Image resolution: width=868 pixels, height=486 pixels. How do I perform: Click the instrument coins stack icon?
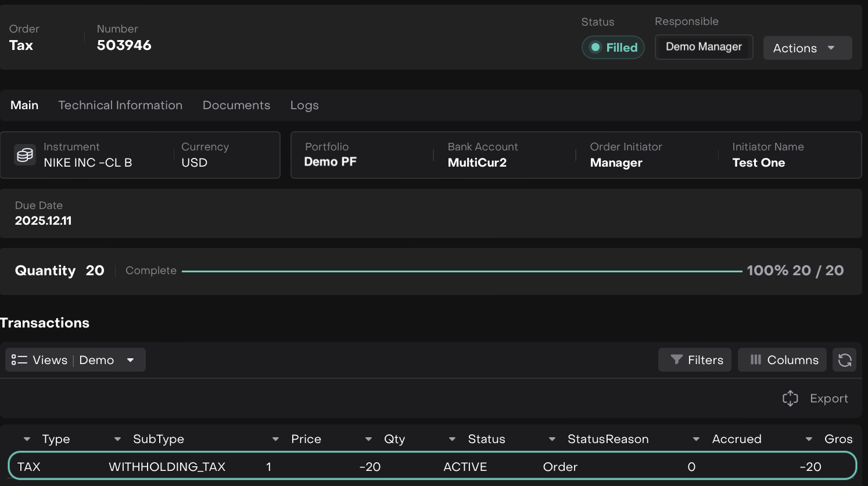pos(25,155)
